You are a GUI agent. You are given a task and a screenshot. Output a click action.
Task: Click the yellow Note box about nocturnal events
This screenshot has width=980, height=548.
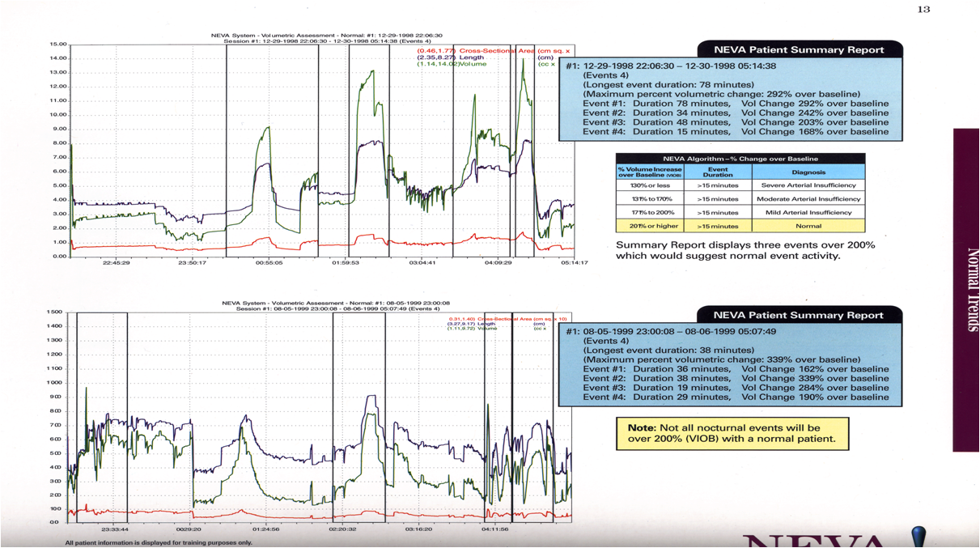pos(732,434)
